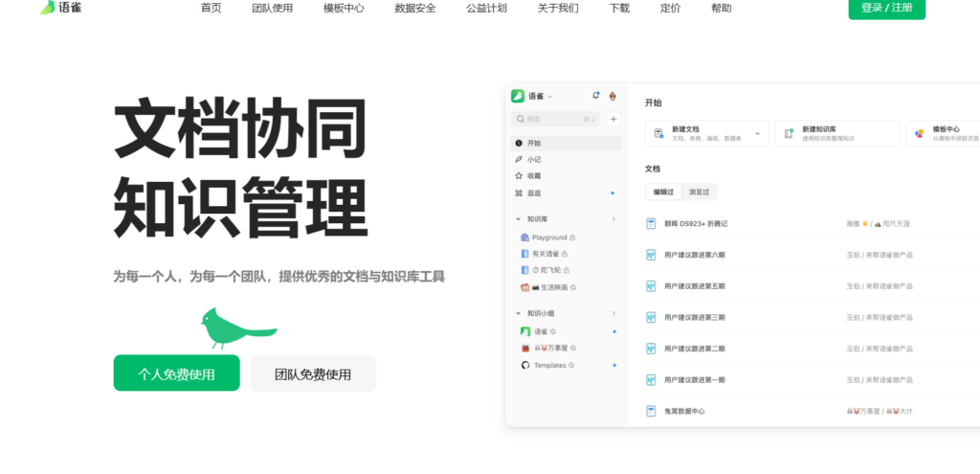Click the plus create button beside search

pos(613,119)
